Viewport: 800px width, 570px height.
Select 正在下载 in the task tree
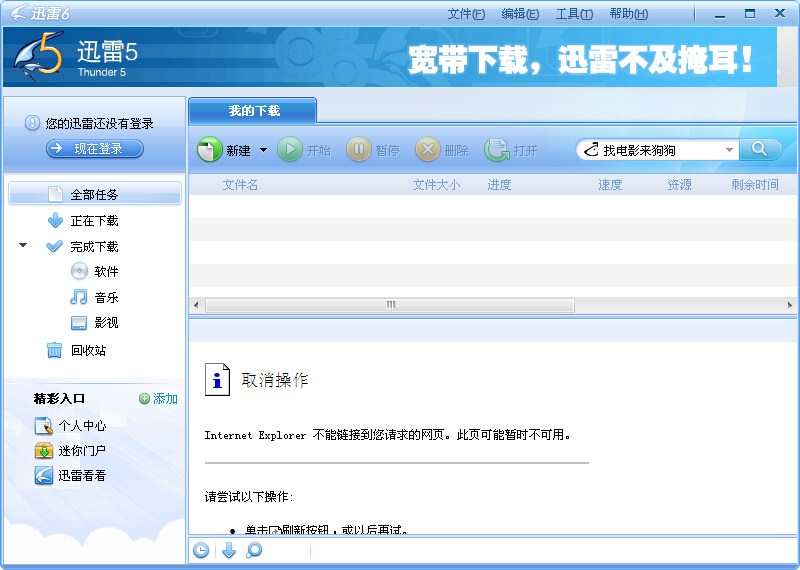click(x=83, y=221)
